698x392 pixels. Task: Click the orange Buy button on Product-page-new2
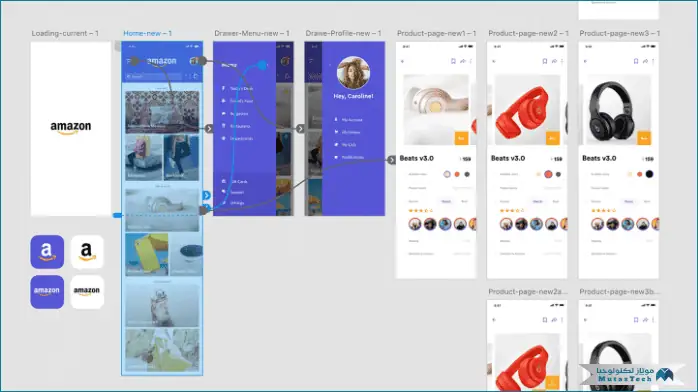(x=552, y=138)
